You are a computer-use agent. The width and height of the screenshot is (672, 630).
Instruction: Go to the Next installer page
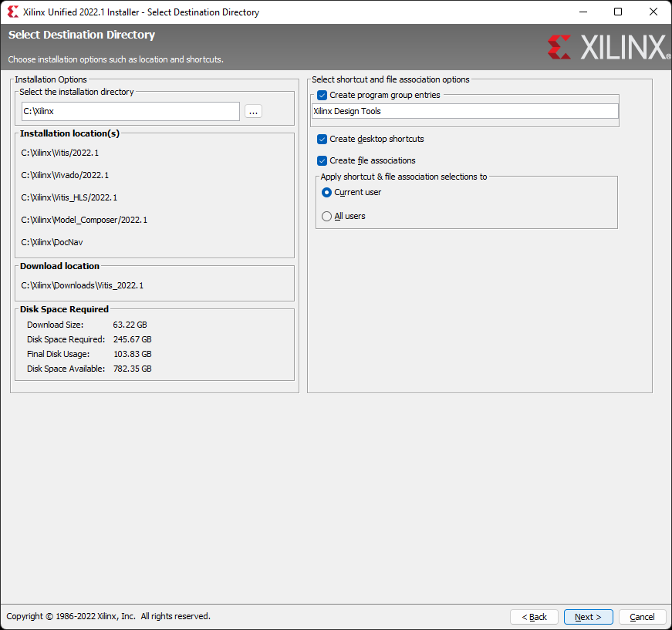588,617
